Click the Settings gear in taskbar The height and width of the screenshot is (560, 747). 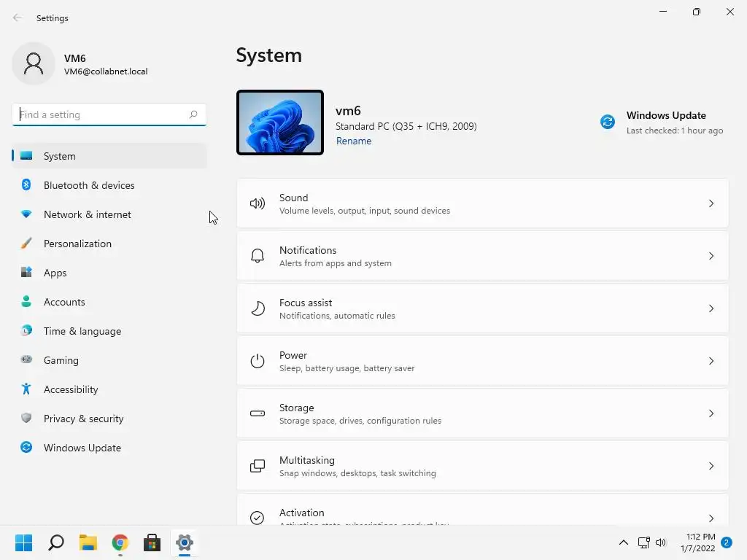click(185, 542)
